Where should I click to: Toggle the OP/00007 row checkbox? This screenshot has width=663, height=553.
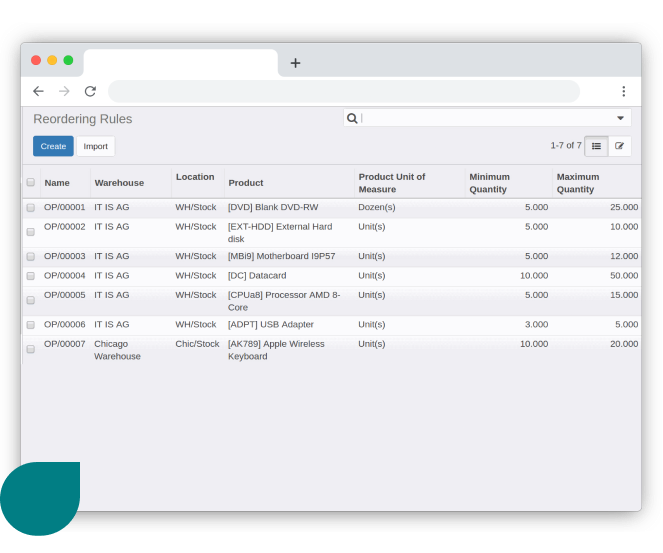31,349
